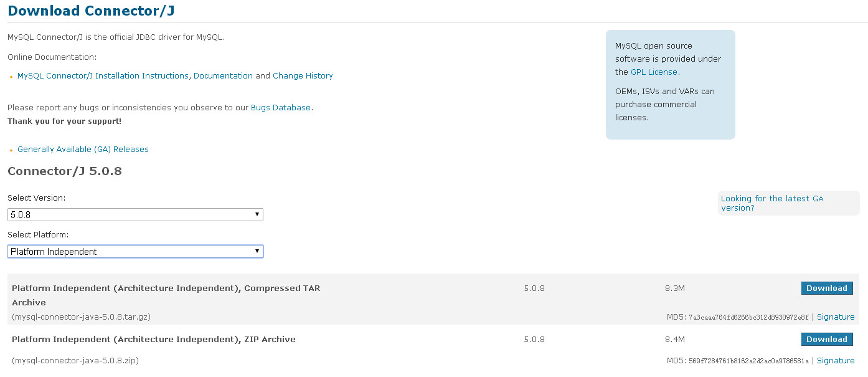Click the Select Platform: label

pyautogui.click(x=38, y=235)
